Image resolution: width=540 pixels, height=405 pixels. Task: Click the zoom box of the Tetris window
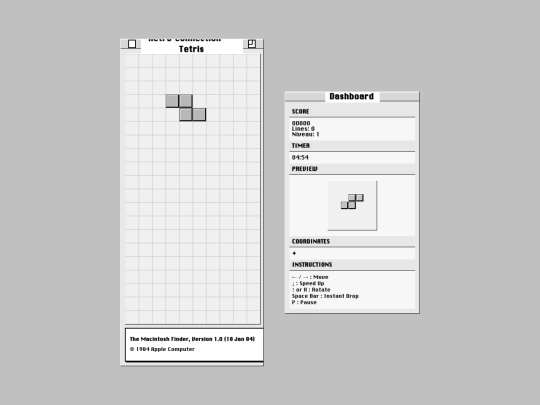[x=252, y=44]
